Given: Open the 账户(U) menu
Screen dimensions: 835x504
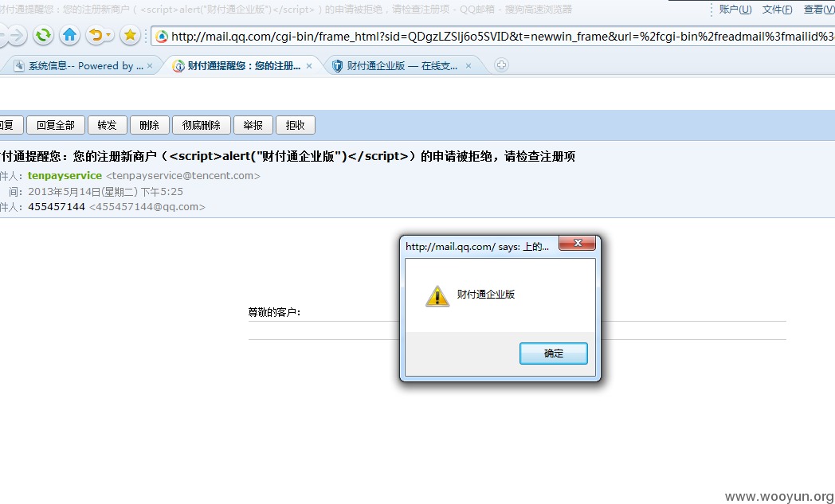Looking at the screenshot, I should [735, 10].
